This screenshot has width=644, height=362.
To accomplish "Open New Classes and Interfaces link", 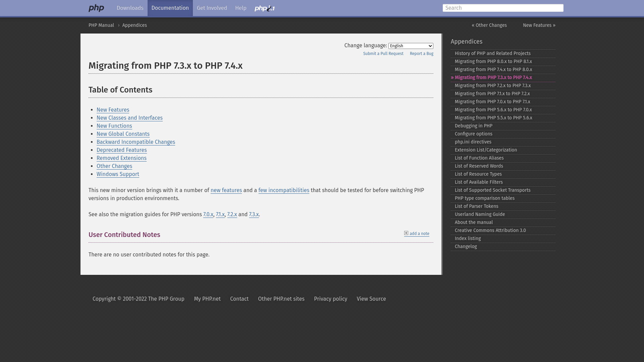I will 129,118.
